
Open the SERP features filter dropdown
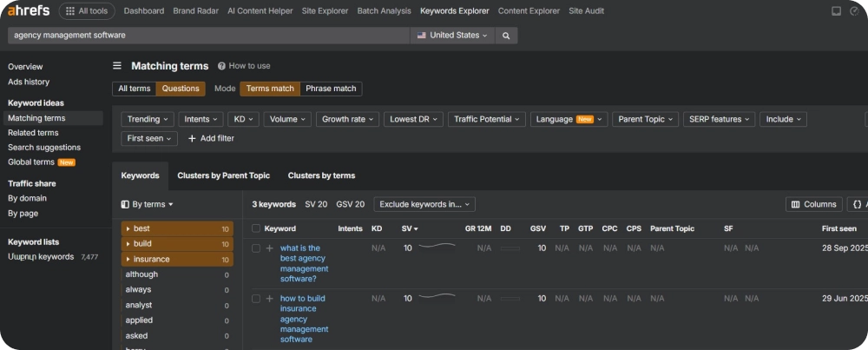click(719, 119)
